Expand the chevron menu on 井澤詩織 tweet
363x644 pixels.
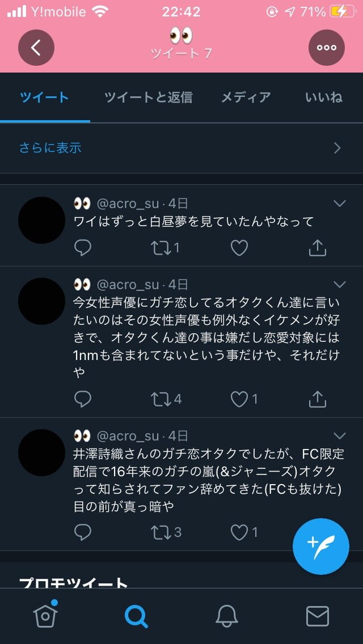(340, 436)
